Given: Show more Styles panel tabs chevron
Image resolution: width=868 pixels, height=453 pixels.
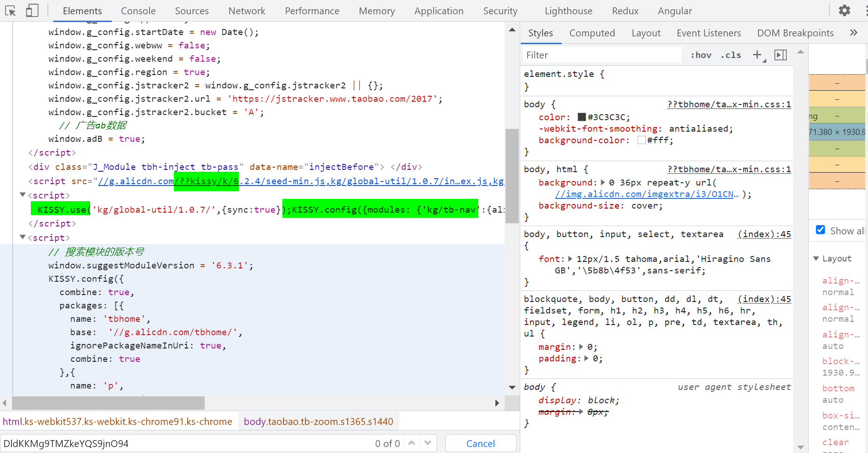Looking at the screenshot, I should pyautogui.click(x=854, y=33).
